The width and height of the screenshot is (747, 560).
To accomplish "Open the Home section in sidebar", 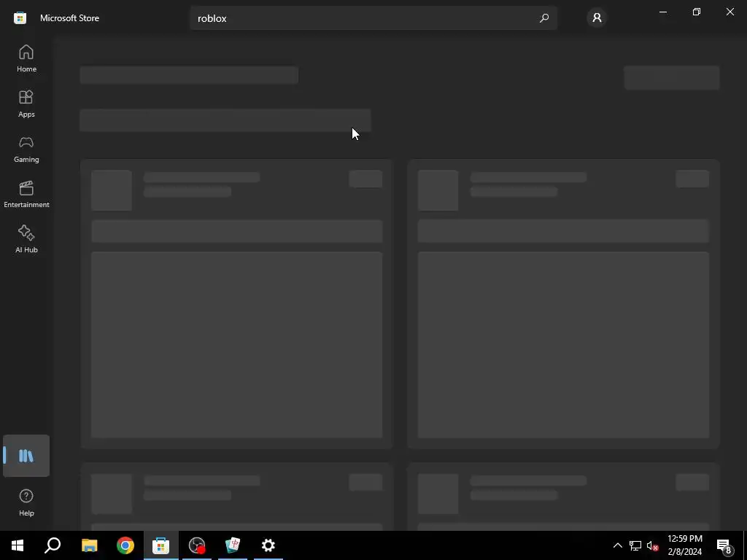I will [26, 58].
